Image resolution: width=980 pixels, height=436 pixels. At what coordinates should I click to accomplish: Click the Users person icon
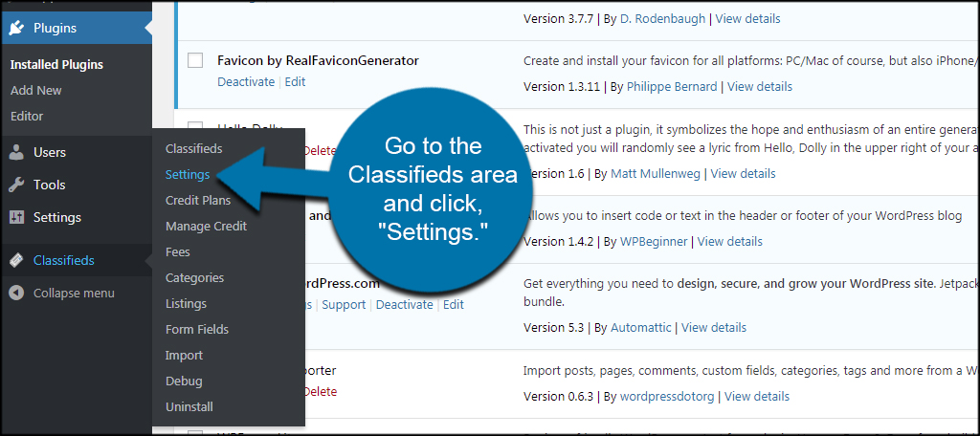tap(17, 152)
